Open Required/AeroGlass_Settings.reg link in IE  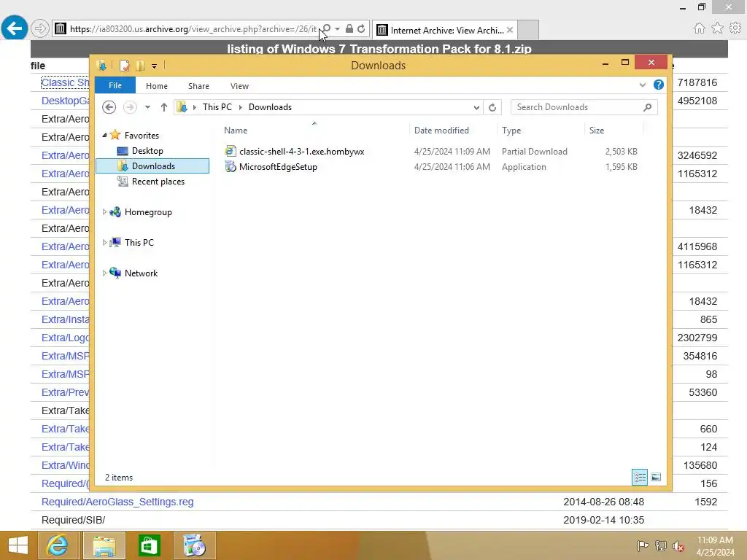(x=117, y=502)
